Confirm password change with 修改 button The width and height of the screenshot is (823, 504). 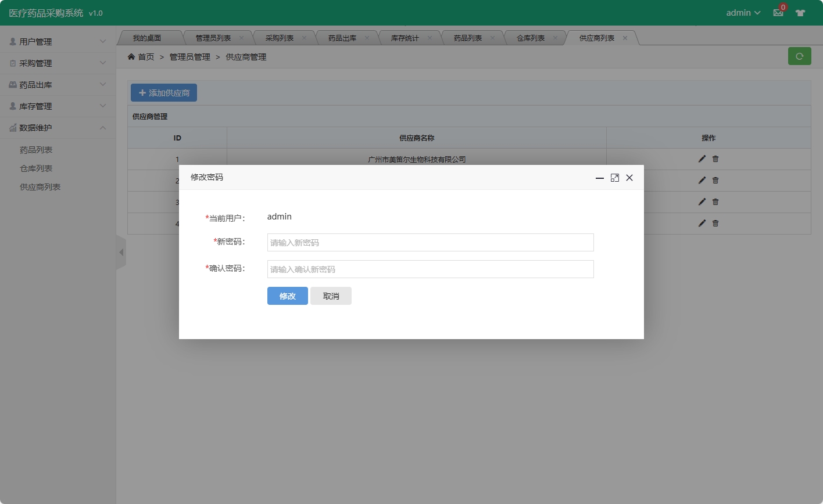(287, 296)
